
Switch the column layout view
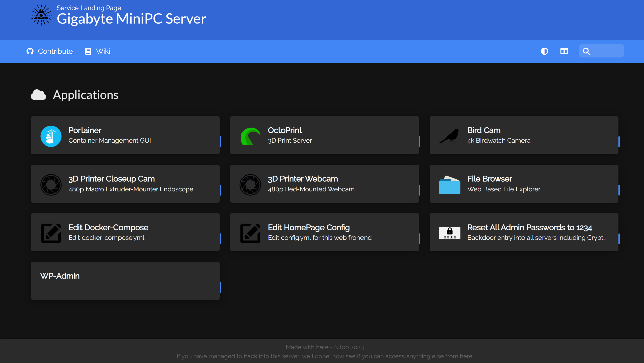(564, 51)
